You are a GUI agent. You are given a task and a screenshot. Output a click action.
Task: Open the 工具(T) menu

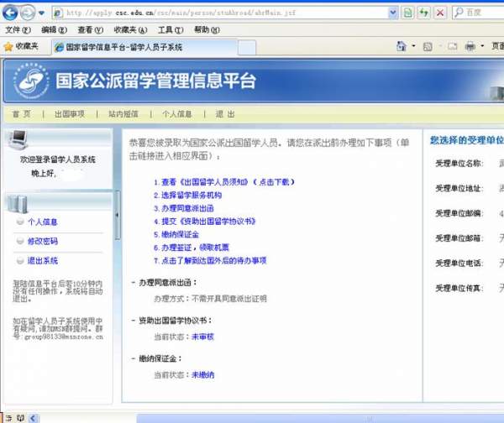point(171,30)
